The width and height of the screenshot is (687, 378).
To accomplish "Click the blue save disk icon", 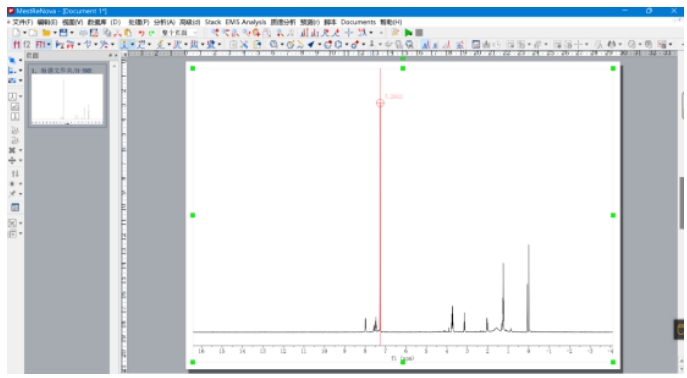I will click(x=64, y=32).
